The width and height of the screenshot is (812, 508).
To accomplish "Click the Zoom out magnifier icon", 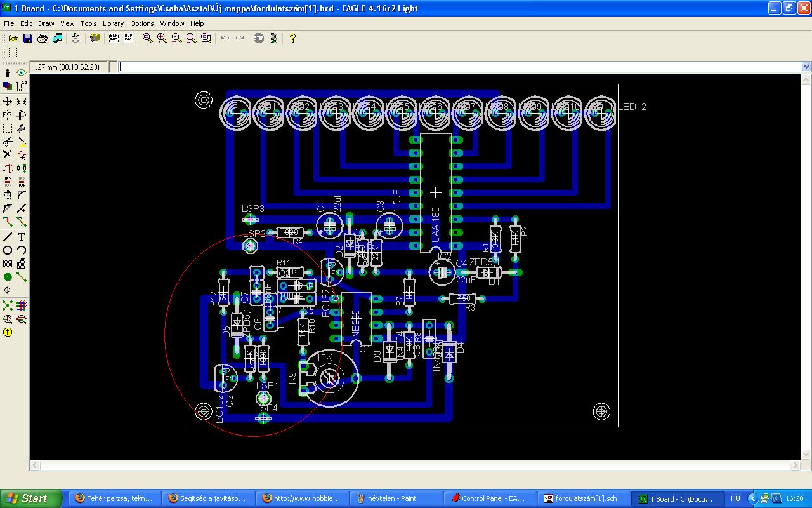I will point(177,38).
